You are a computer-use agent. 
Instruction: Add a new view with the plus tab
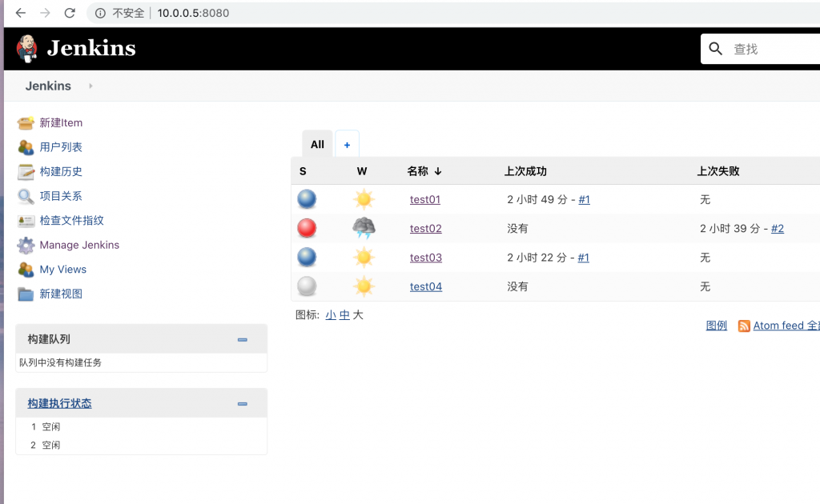[x=347, y=145]
